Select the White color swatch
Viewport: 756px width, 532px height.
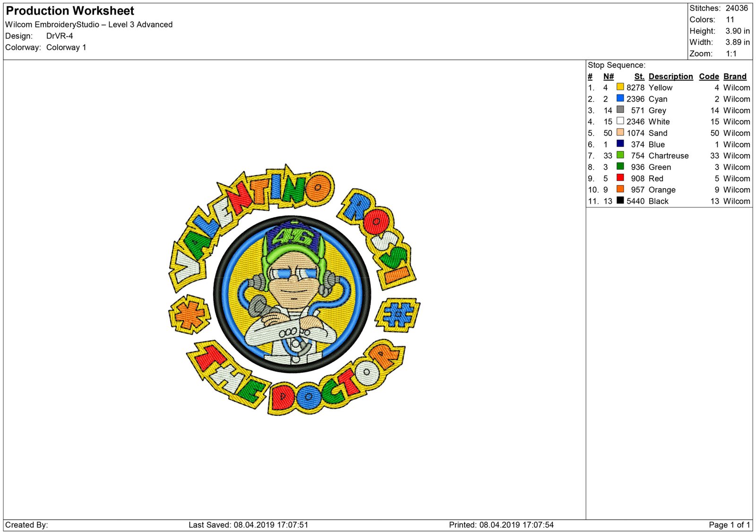coord(620,121)
